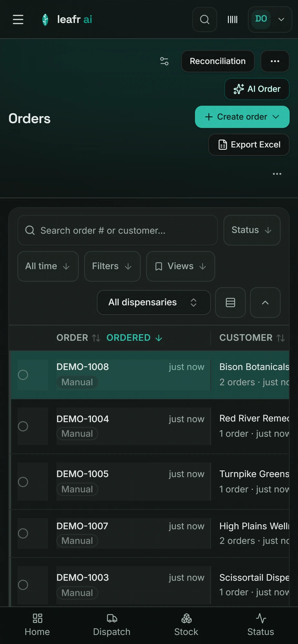Open order DEMO-1003
Image resolution: width=298 pixels, height=644 pixels.
pyautogui.click(x=83, y=578)
